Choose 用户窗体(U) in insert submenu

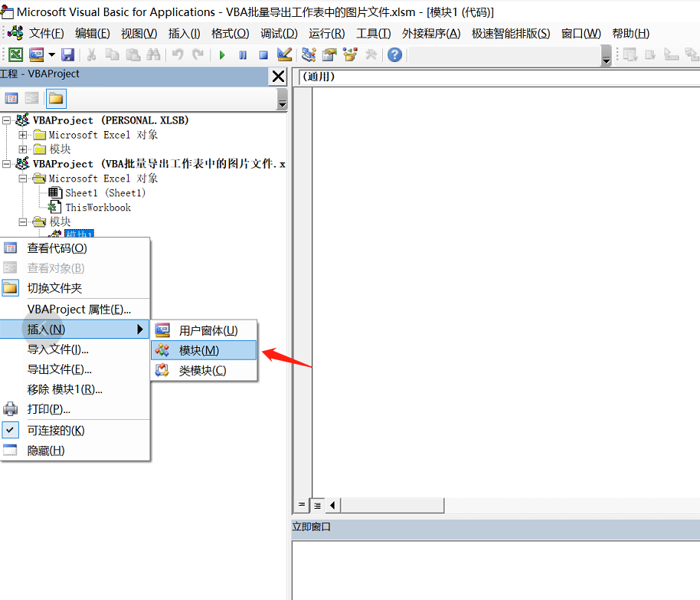204,330
